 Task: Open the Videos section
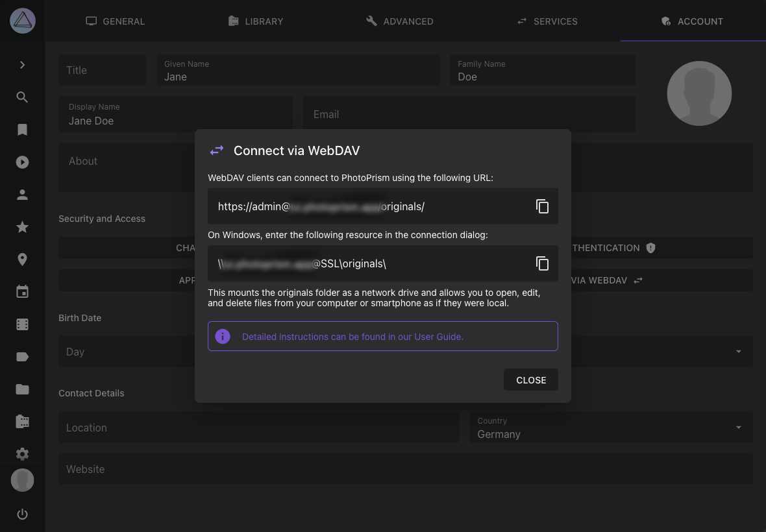click(22, 162)
